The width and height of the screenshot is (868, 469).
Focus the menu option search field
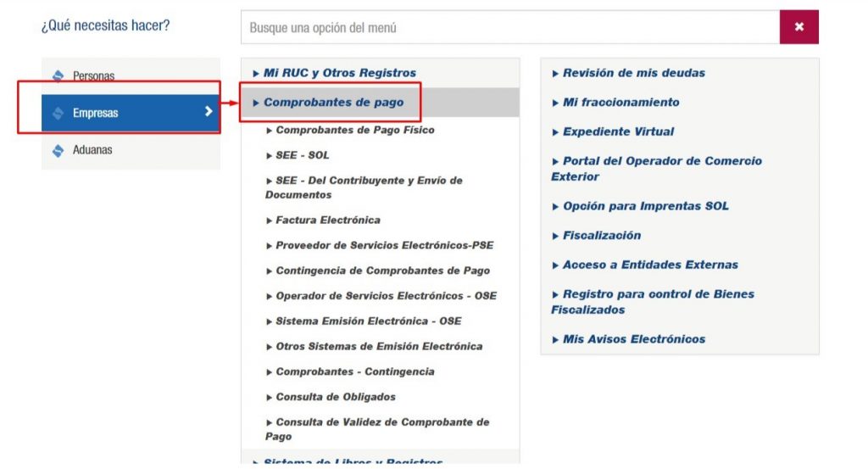tap(509, 27)
